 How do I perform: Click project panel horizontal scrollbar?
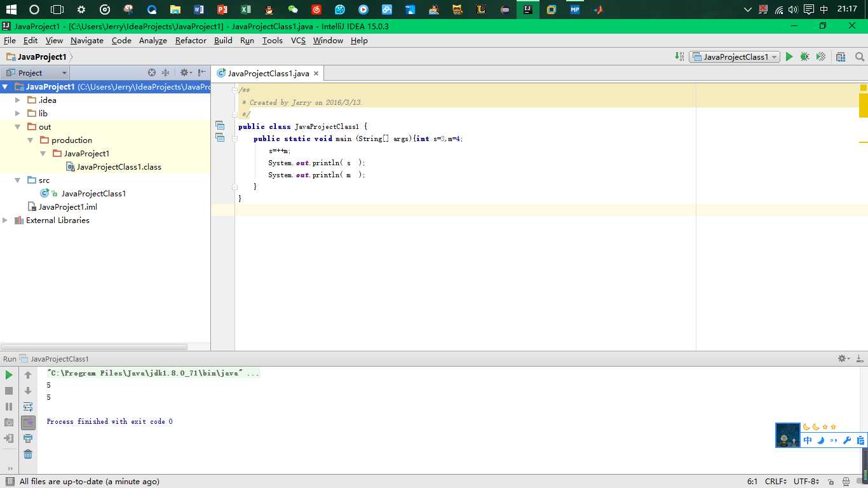[x=94, y=347]
